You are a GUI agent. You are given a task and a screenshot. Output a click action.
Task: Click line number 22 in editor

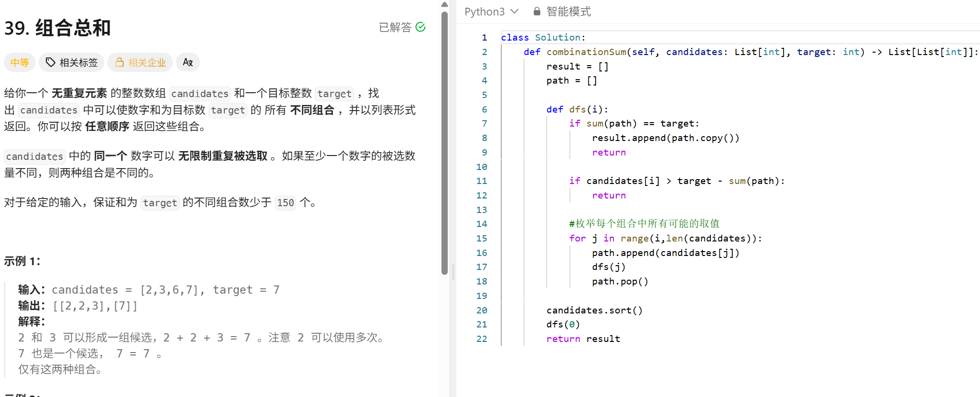[x=482, y=339]
